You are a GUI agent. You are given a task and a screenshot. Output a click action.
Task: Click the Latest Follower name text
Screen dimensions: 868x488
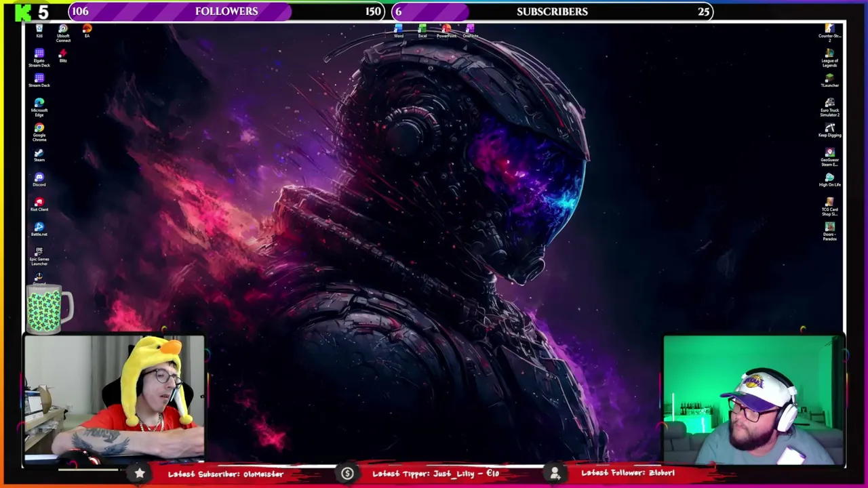pos(661,473)
